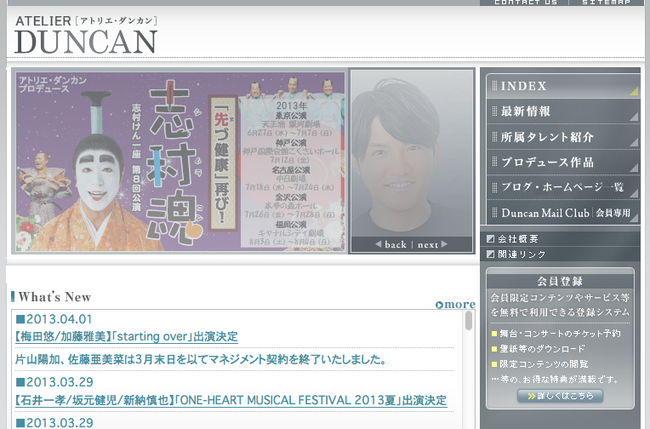The width and height of the screenshot is (650, 429).
Task: Open ブログ・ホームページ一覧 menu item
Action: pyautogui.click(x=563, y=187)
